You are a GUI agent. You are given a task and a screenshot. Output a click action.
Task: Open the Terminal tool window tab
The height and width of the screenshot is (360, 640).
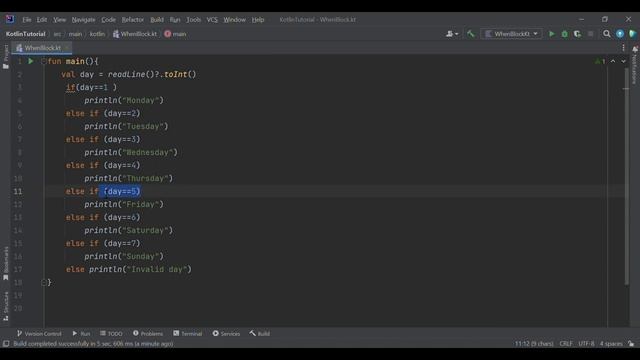click(x=187, y=333)
